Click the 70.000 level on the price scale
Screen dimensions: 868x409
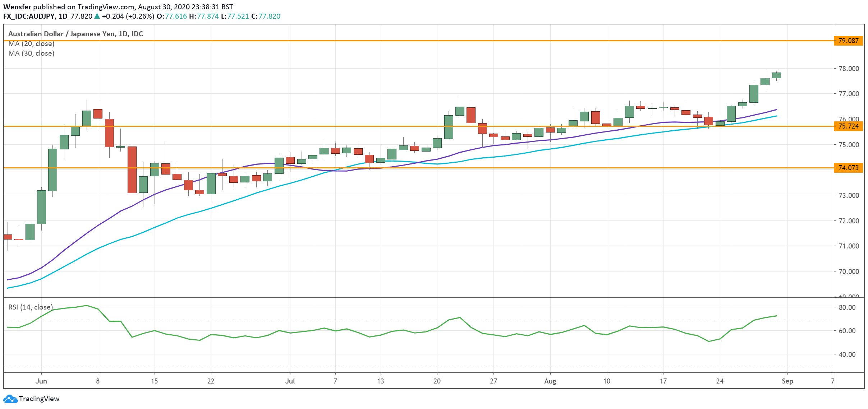848,271
